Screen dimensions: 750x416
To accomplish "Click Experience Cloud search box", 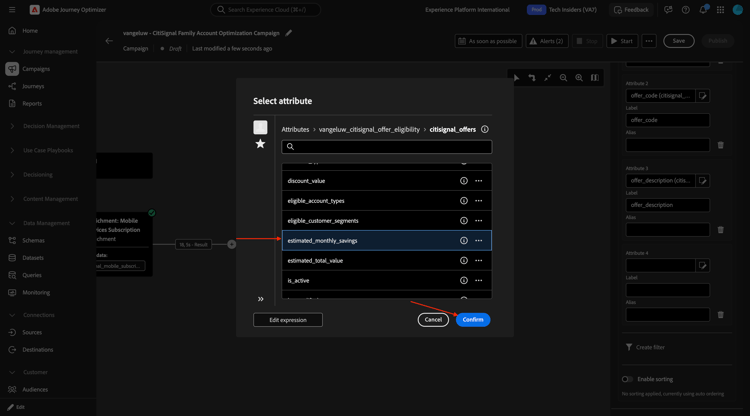I will pos(265,10).
